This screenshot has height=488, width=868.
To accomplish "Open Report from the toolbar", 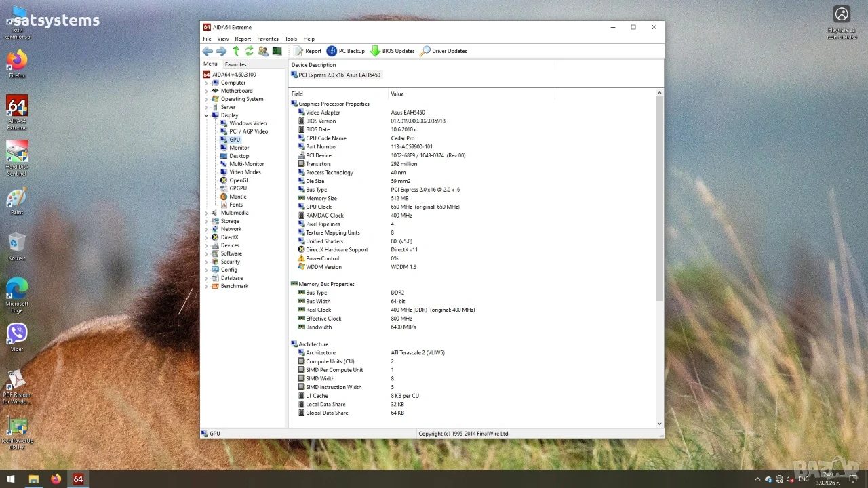I will pos(308,51).
